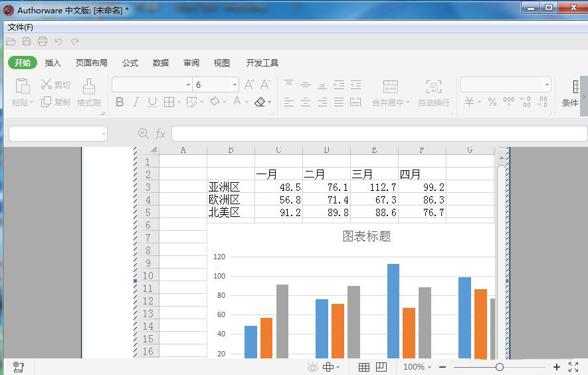Click the distributed alignment icon
Image resolution: width=588 pixels, height=375 pixels.
click(355, 102)
